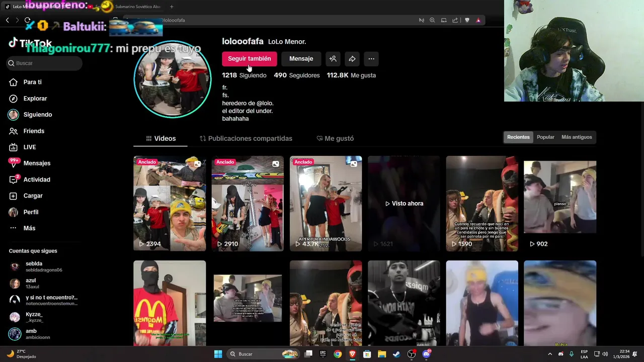Expand the Más sidebar menu
Image resolution: width=644 pixels, height=362 pixels.
29,228
